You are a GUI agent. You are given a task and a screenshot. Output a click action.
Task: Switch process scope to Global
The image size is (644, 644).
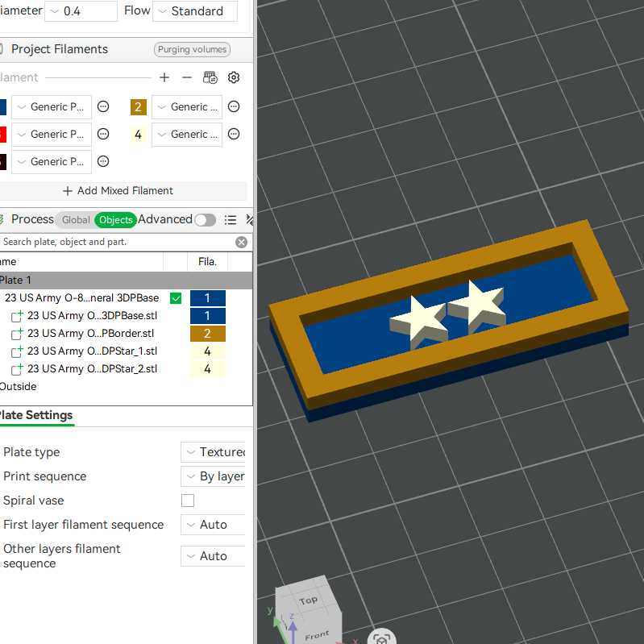point(76,220)
